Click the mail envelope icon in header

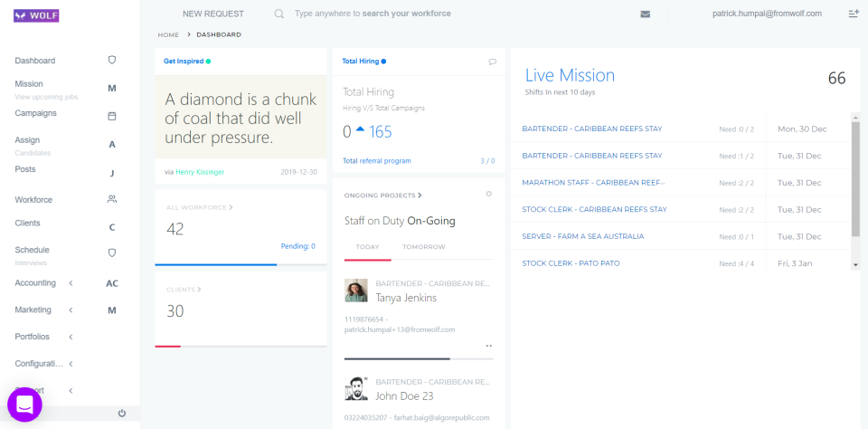[645, 14]
